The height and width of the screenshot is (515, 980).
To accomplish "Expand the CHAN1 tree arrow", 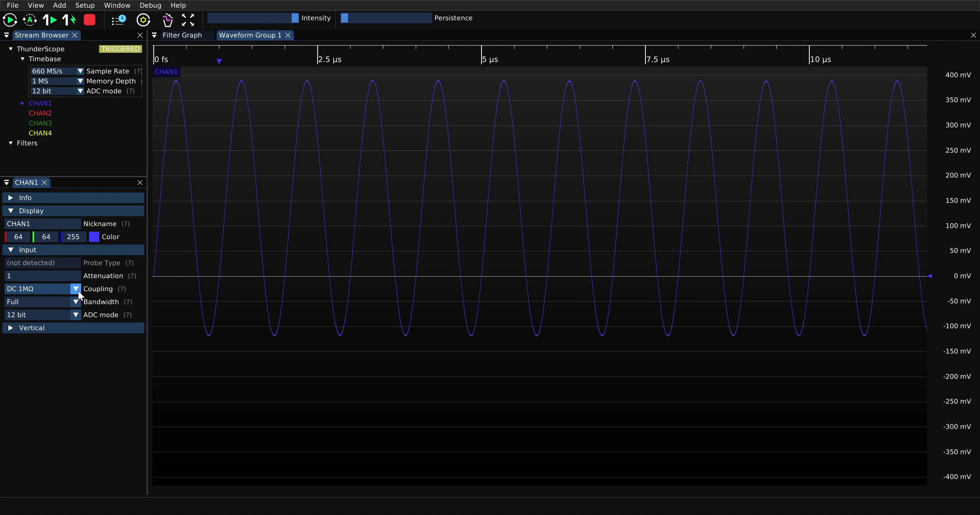I will [23, 103].
